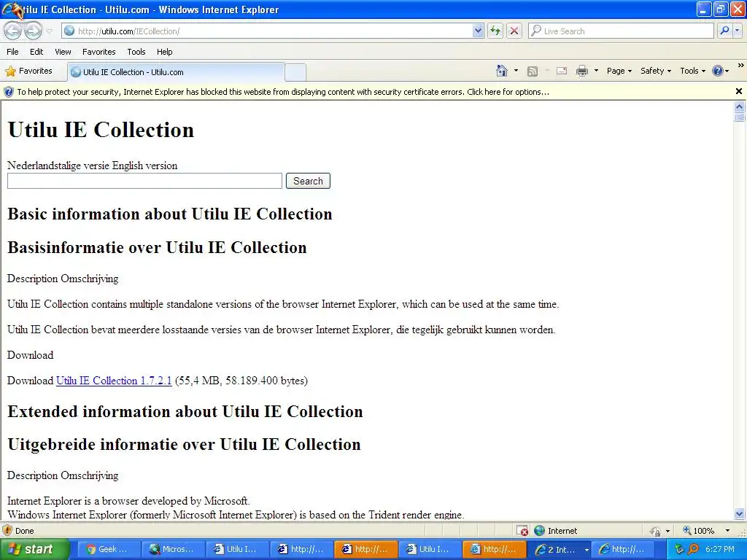Switch to first blue http:// taskbar window
This screenshot has height=560, width=747.
pos(301,549)
